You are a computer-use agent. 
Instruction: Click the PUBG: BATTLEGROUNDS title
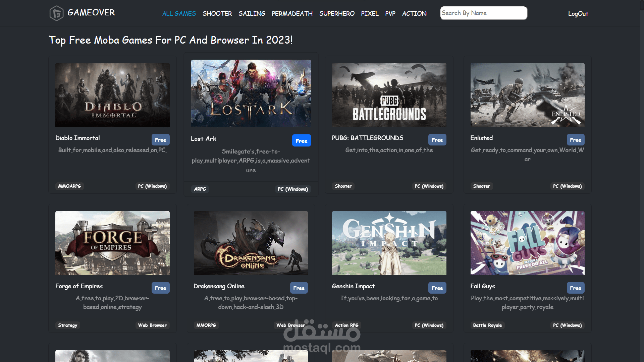click(368, 138)
